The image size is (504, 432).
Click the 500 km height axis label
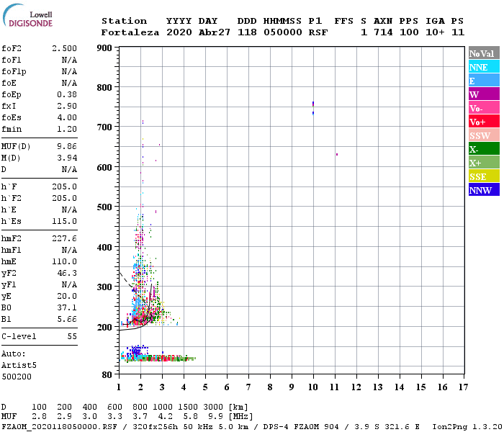coord(104,207)
